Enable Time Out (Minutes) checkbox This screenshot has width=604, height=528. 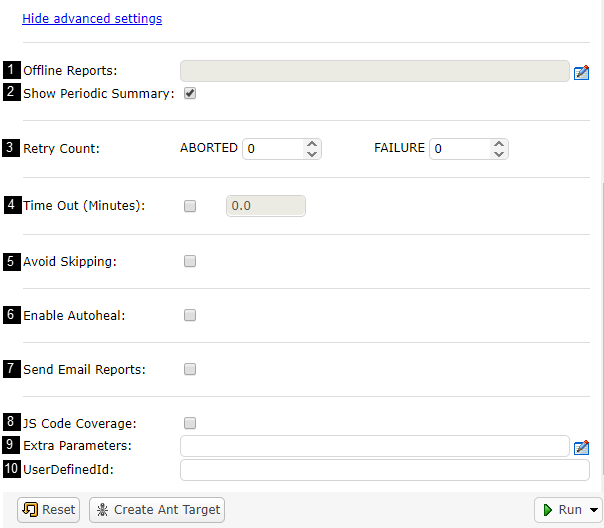190,206
